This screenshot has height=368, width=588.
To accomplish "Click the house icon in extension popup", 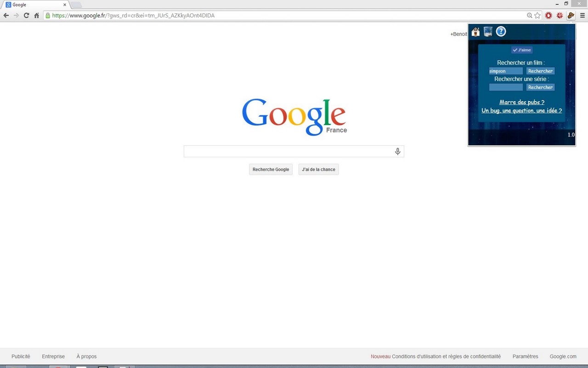I will coord(475,31).
